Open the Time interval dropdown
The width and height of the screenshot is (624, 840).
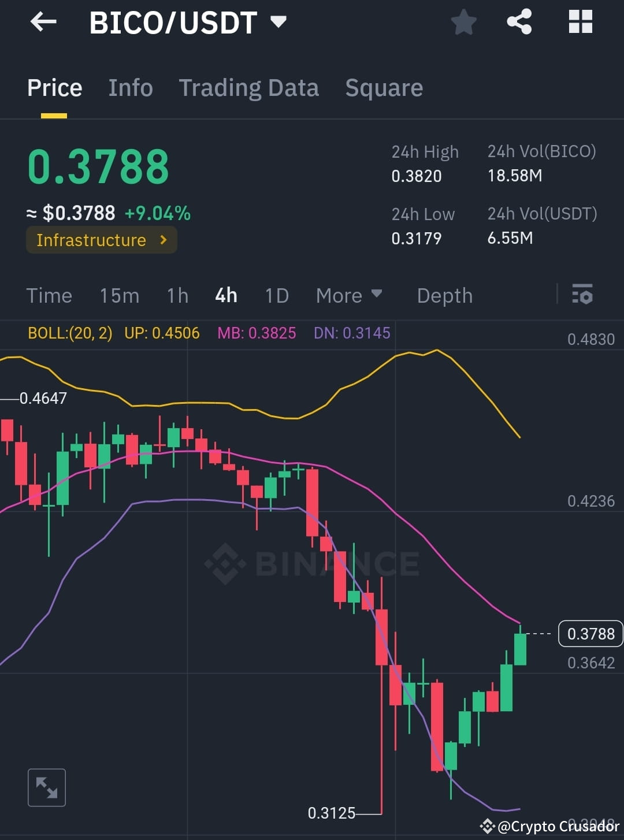pyautogui.click(x=49, y=295)
